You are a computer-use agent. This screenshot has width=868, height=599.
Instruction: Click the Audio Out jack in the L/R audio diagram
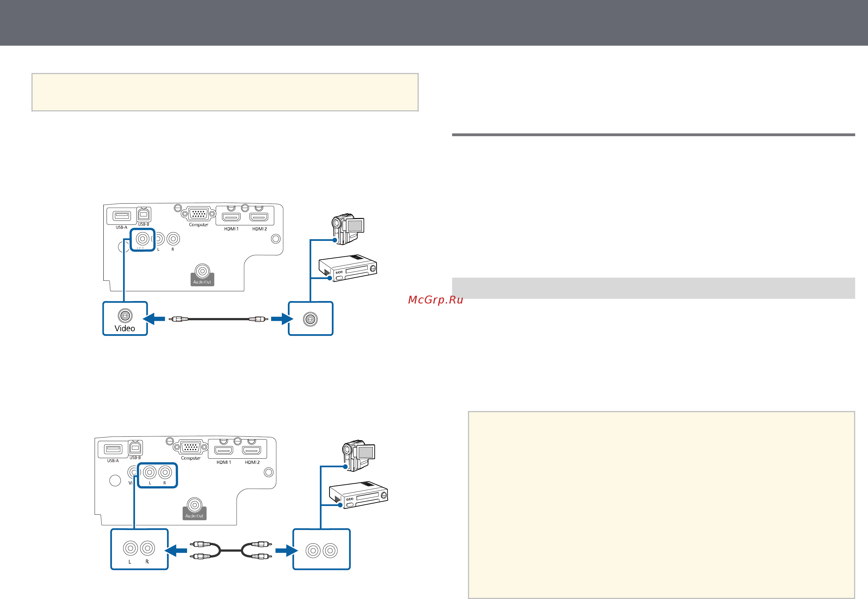point(194,505)
